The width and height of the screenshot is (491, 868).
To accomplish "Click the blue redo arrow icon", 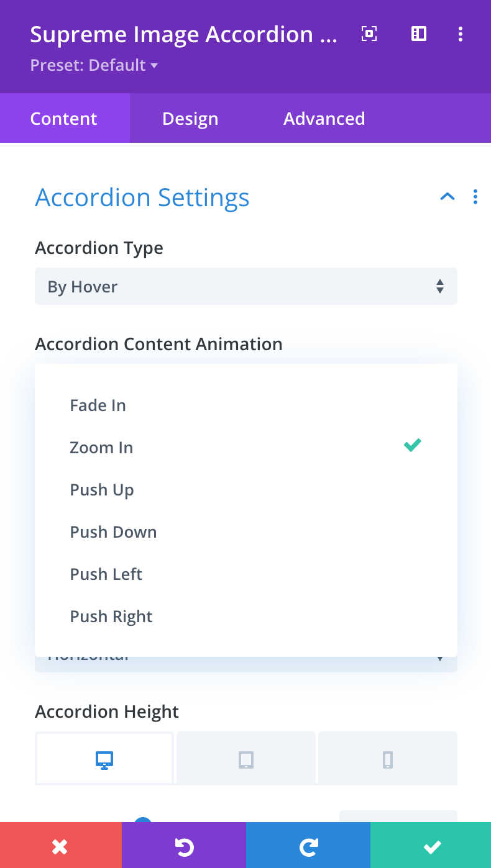I will click(308, 845).
